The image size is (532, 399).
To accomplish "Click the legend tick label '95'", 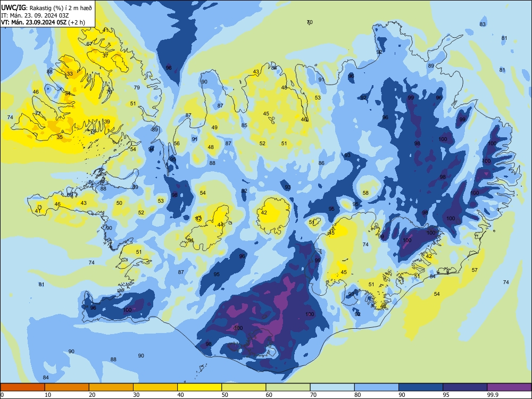I will coord(446,395).
